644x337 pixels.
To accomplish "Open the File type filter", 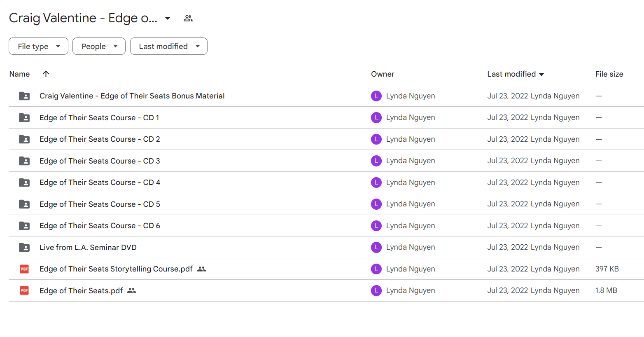I will [38, 46].
